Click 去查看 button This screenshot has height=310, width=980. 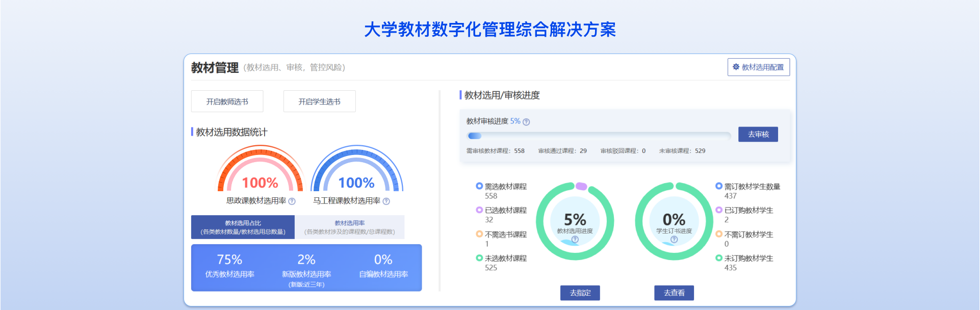tap(674, 293)
